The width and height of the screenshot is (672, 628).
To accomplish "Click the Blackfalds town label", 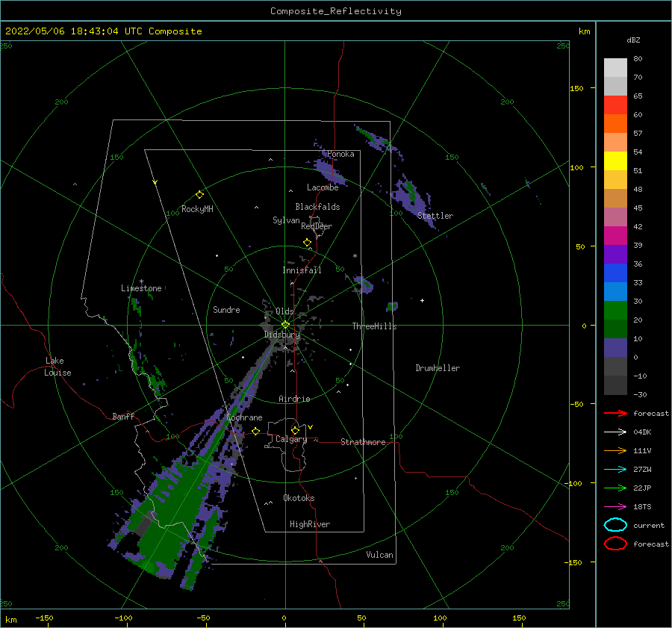I will coord(317,207).
